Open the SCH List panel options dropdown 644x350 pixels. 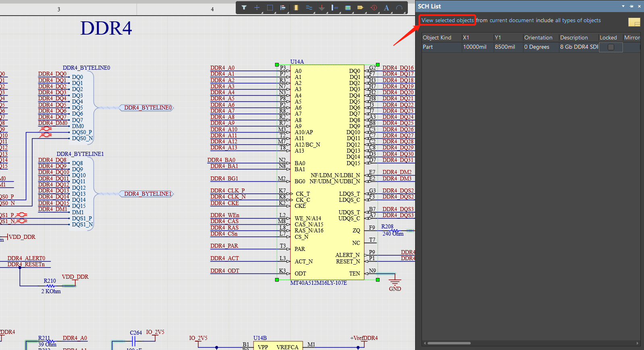(x=623, y=6)
